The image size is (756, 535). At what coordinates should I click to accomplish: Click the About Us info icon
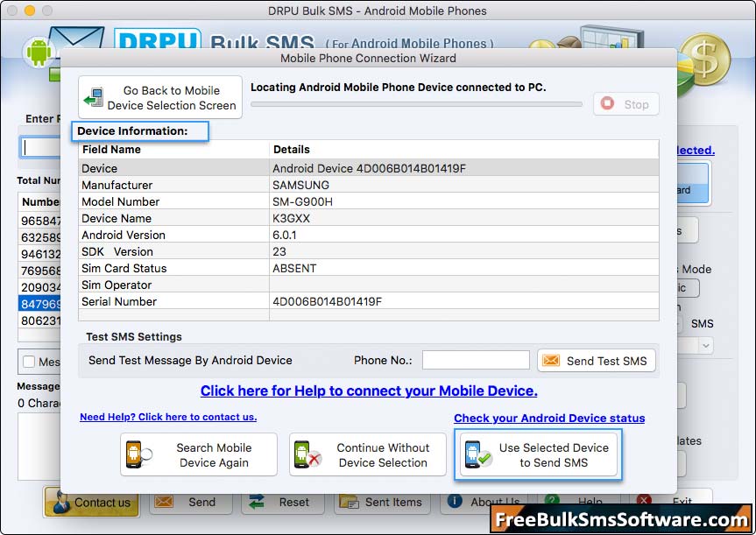tap(454, 501)
